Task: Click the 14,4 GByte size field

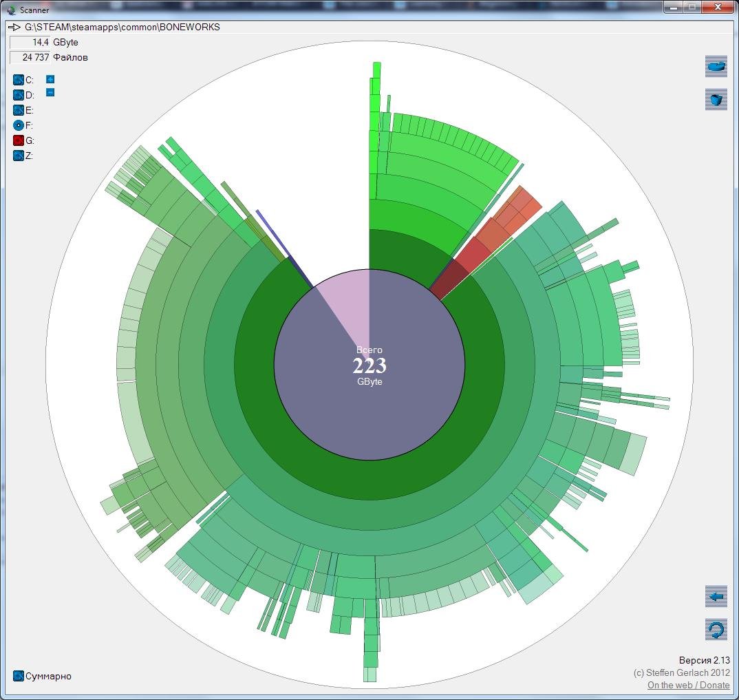Action: (30, 43)
